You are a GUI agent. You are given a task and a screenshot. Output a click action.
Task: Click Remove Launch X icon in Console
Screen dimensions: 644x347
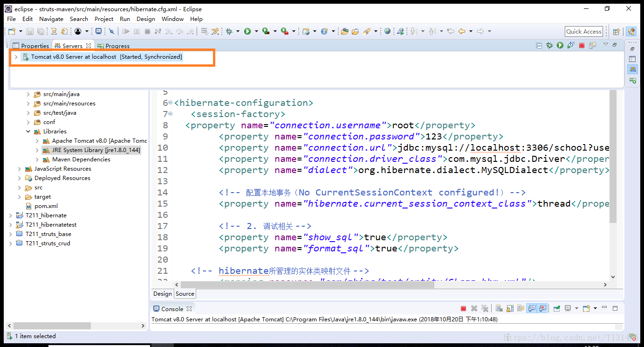[474, 308]
